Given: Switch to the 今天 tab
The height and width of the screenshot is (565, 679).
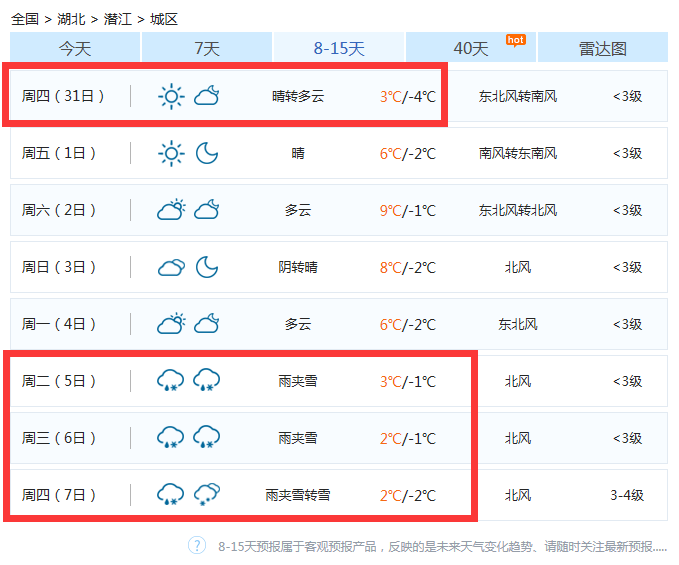Looking at the screenshot, I should tap(75, 48).
